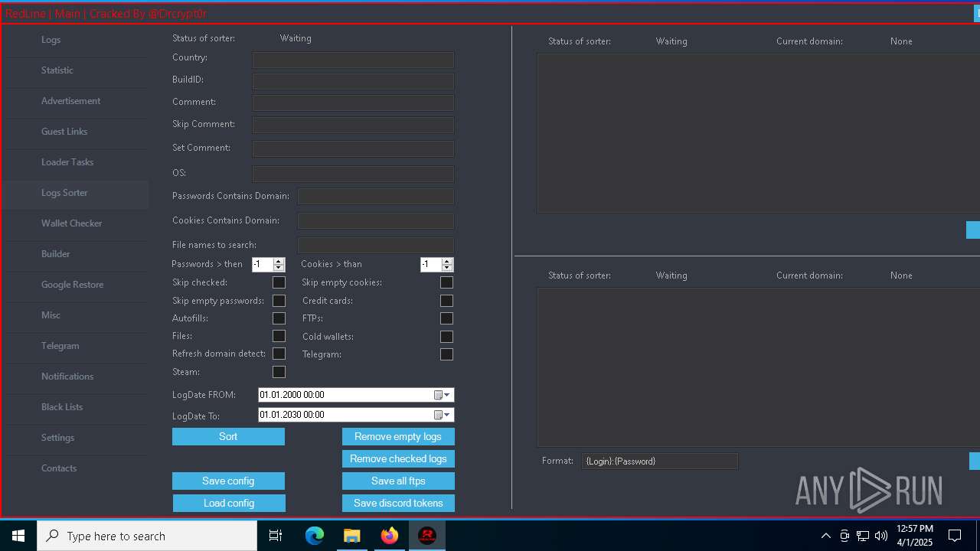Open the Telegram sidebar tab
The image size is (980, 551).
[x=75, y=346]
